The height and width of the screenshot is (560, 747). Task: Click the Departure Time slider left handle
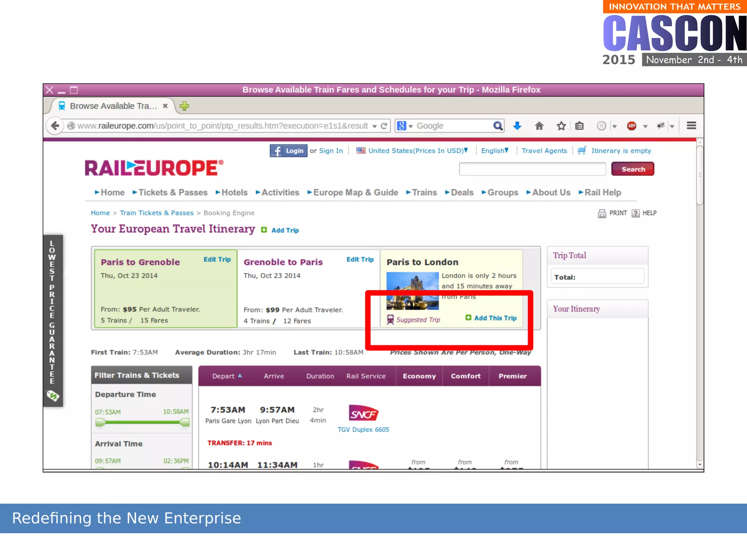(x=100, y=423)
